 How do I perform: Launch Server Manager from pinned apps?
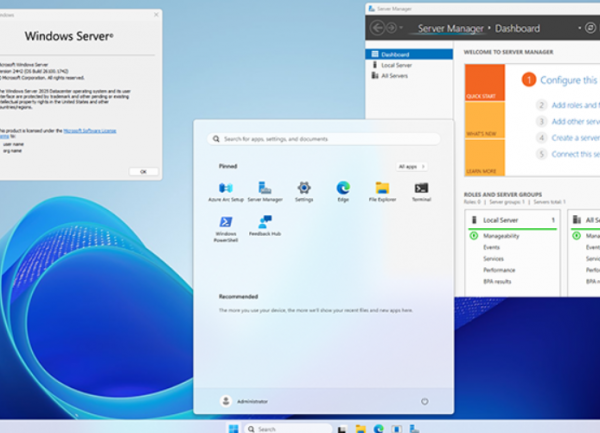265,192
